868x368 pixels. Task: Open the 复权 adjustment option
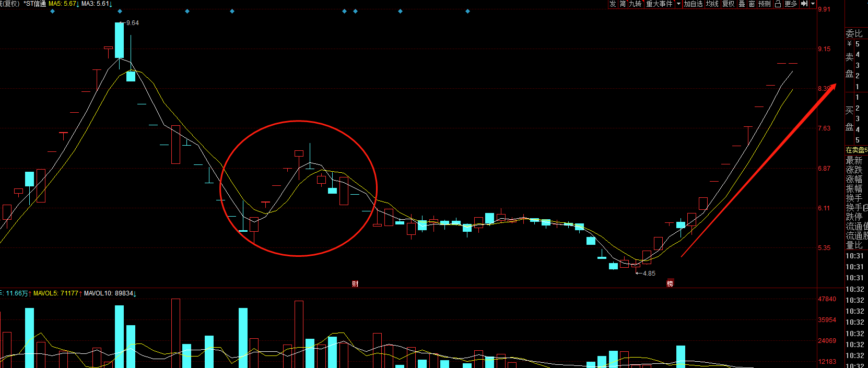[729, 4]
